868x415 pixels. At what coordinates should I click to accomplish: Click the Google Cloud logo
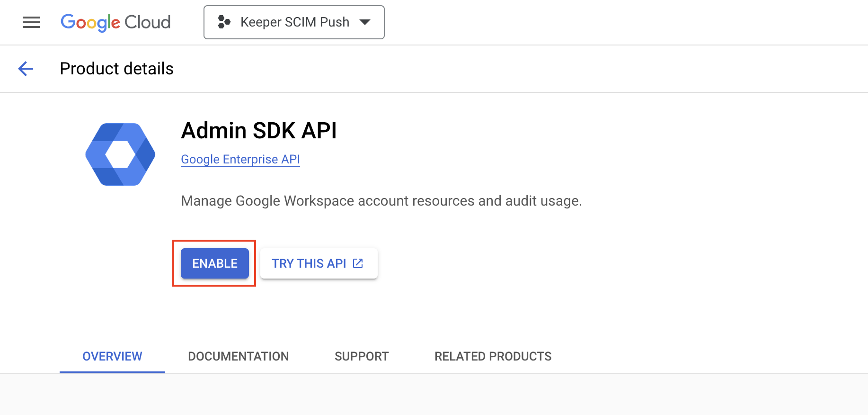(115, 22)
